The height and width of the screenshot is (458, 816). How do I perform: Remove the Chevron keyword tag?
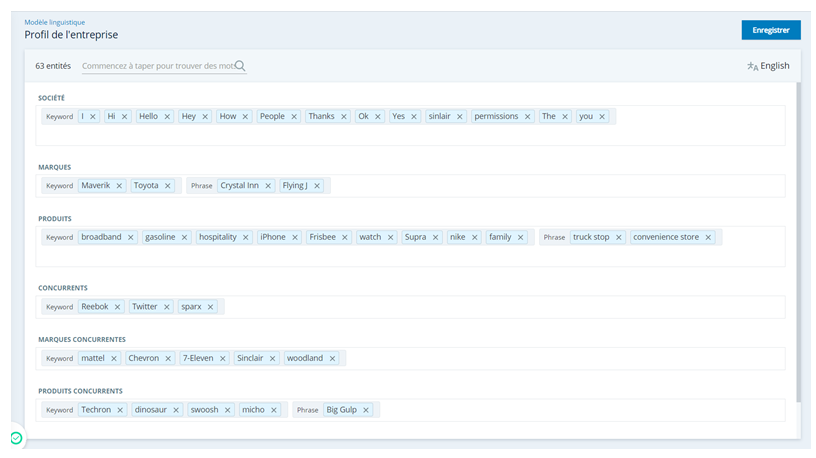point(168,359)
